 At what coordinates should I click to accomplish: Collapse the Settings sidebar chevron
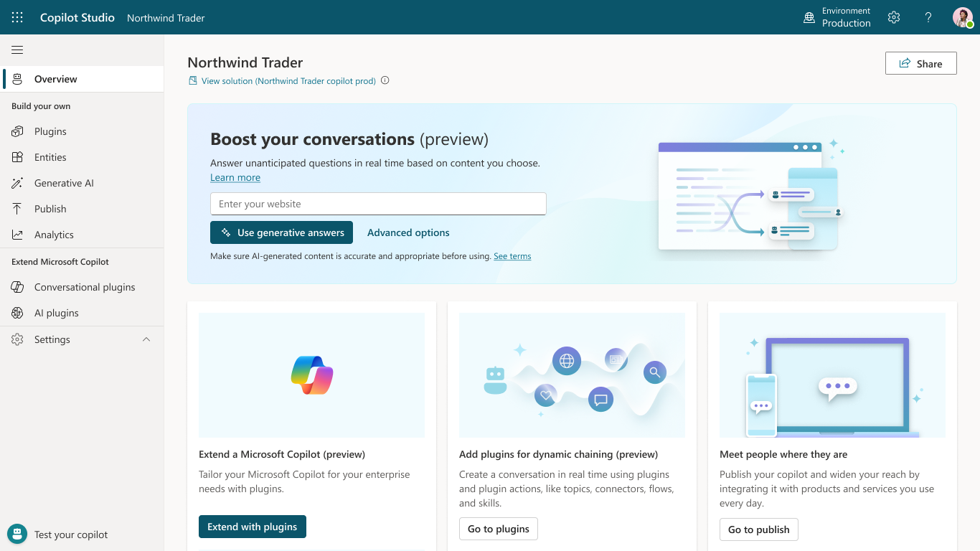coord(146,339)
